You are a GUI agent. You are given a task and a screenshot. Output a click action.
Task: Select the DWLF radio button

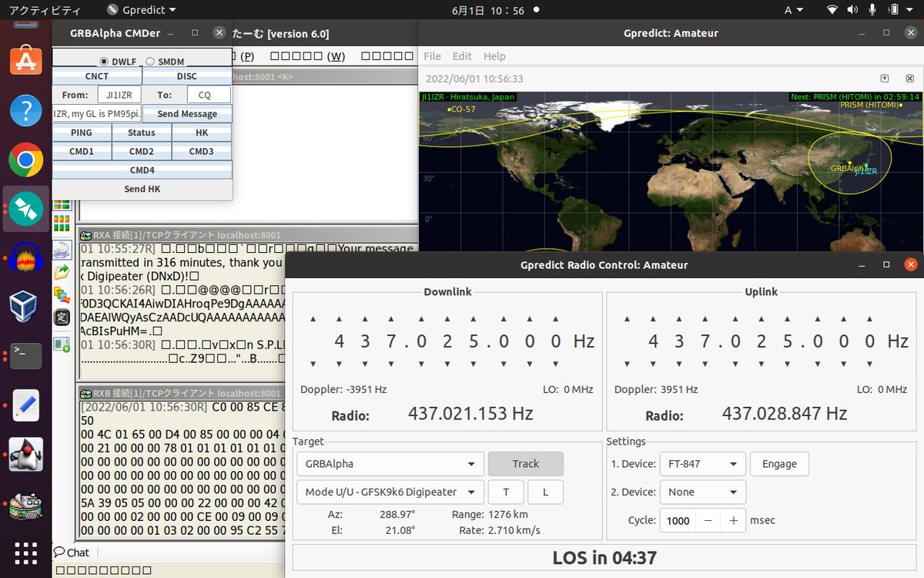pos(104,62)
